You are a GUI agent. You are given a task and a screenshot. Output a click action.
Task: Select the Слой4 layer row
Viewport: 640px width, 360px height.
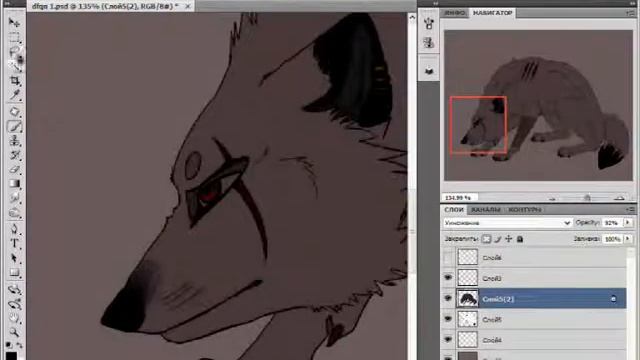534,340
